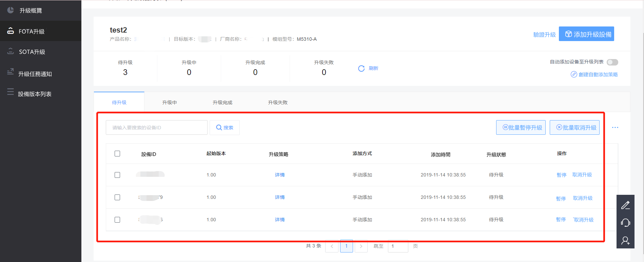The image size is (644, 262).
Task: Click the refresh icon next to 刷新
Action: pyautogui.click(x=361, y=69)
